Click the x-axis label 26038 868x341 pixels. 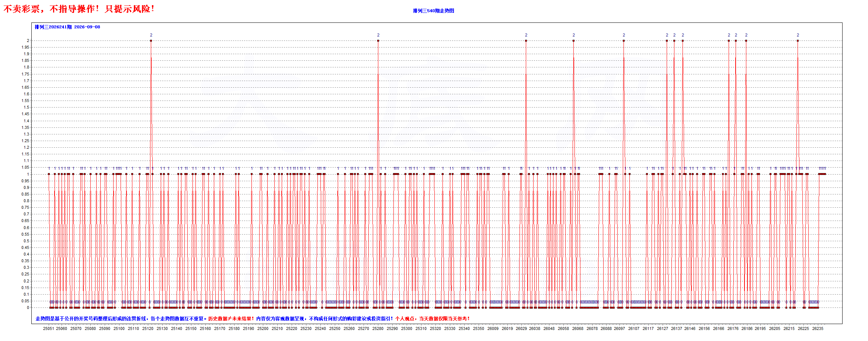(535, 328)
